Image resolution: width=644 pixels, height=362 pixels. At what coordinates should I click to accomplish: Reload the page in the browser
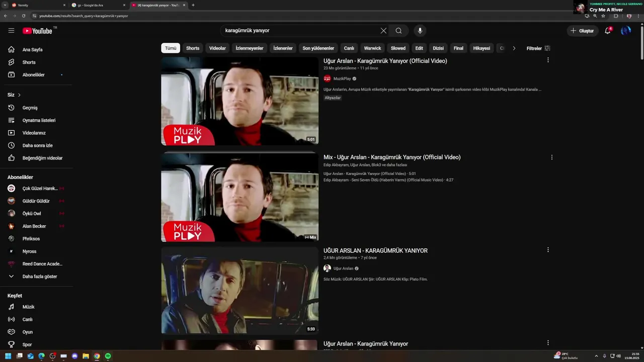(x=23, y=16)
